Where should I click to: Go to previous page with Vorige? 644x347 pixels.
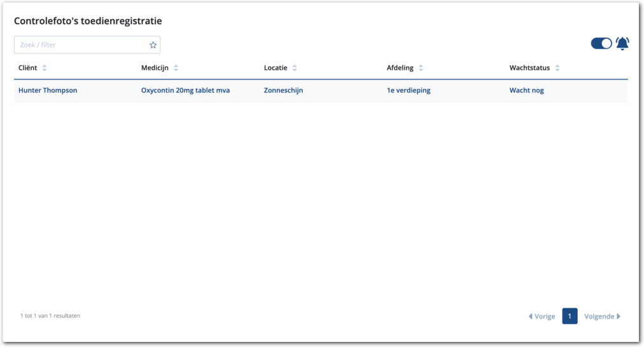[542, 316]
